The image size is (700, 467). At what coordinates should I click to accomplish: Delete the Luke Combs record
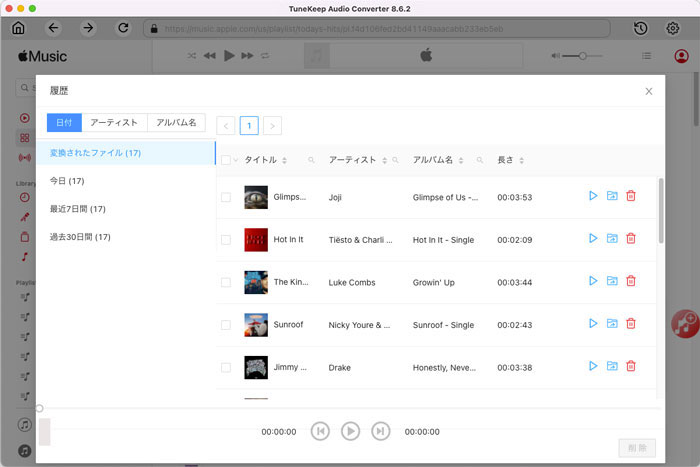pyautogui.click(x=631, y=281)
